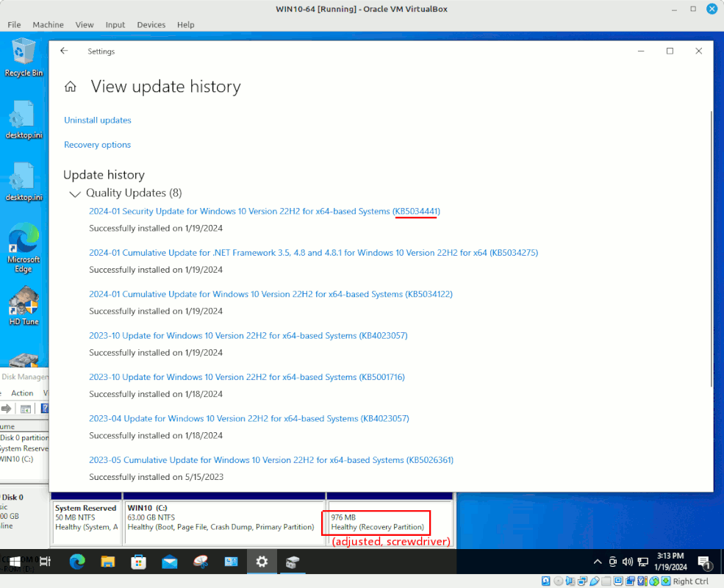Open Edge from the taskbar
The image size is (724, 588).
(77, 562)
